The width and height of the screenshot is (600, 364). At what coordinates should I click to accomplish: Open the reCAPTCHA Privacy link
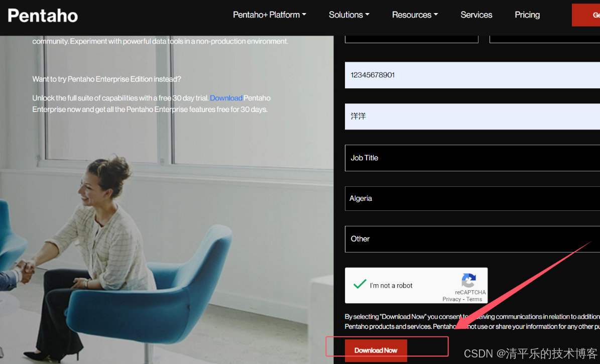(451, 299)
